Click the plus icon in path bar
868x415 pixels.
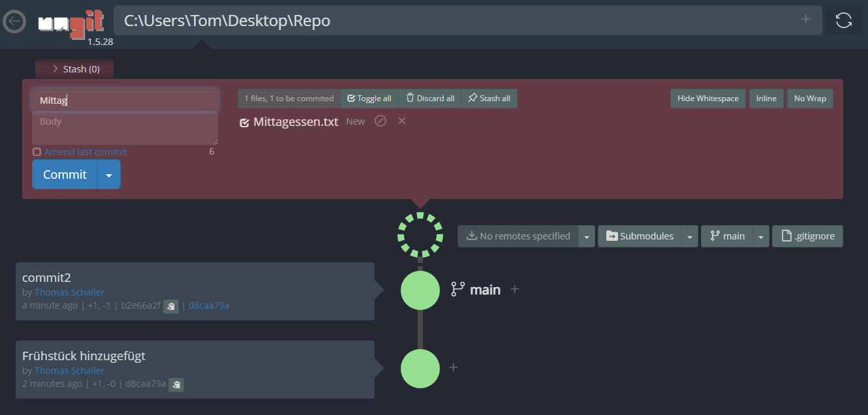[805, 19]
